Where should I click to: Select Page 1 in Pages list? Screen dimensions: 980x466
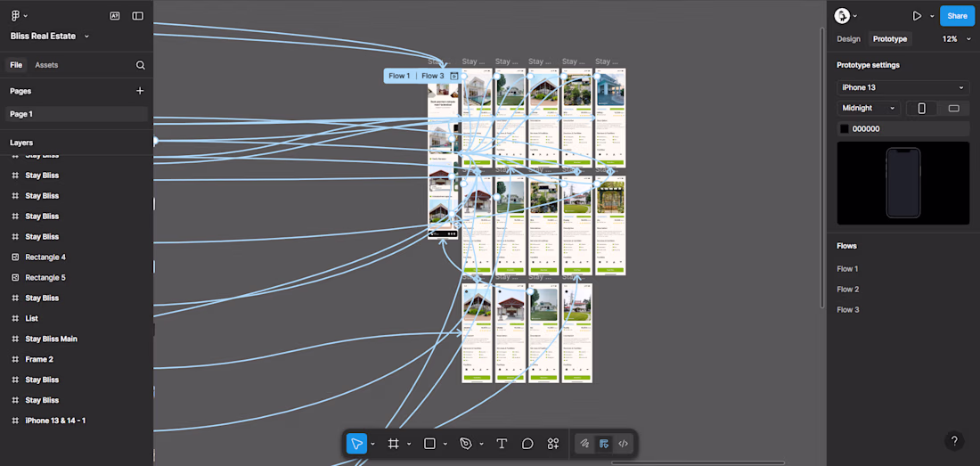pyautogui.click(x=77, y=114)
